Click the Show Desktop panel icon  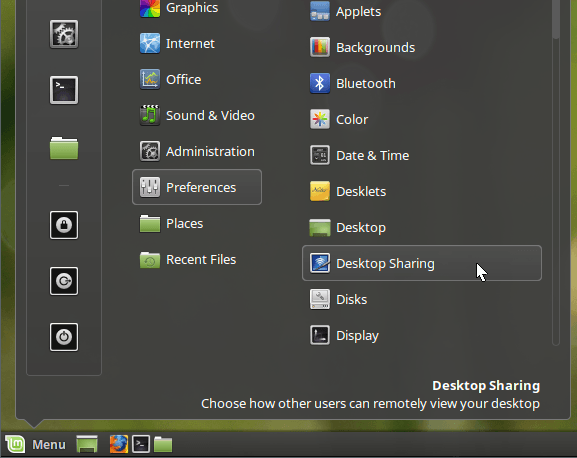tap(87, 444)
